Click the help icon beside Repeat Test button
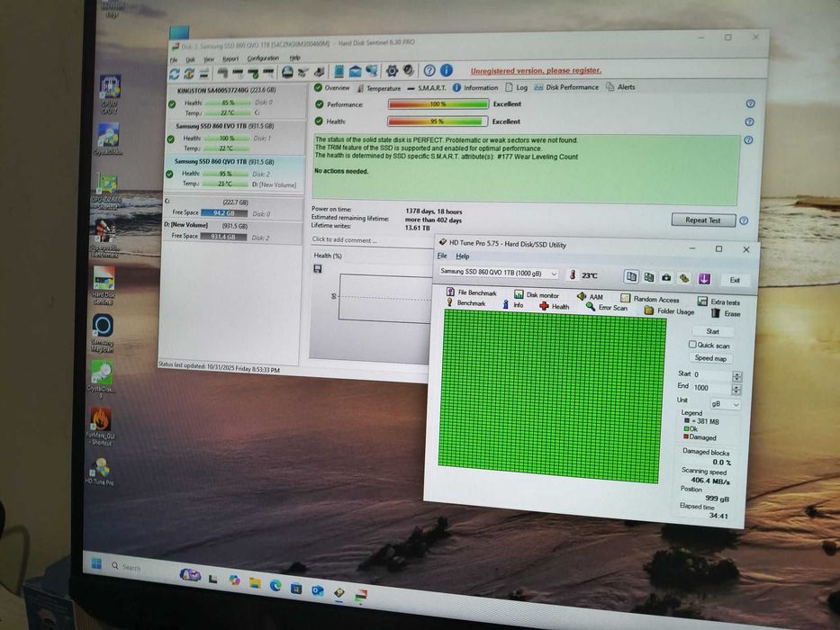 (744, 220)
